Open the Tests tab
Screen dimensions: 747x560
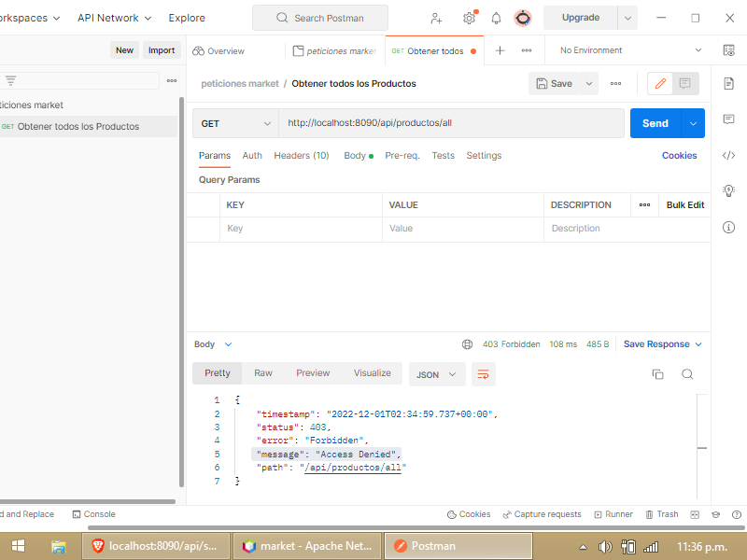coord(443,156)
